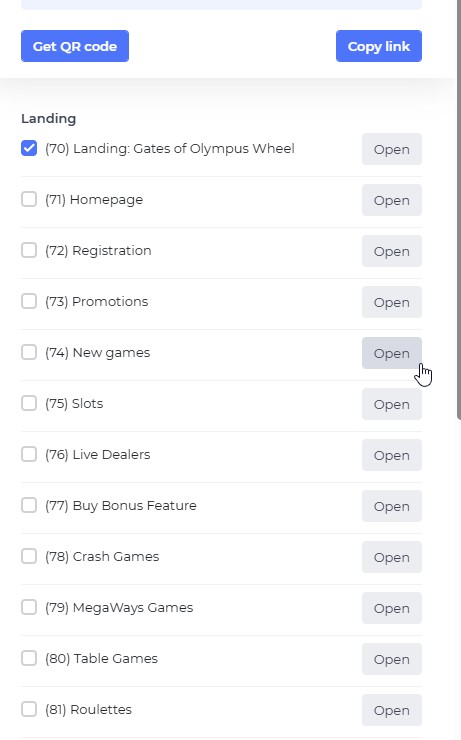Open the (71) Homepage landing
461x740 pixels.
pyautogui.click(x=392, y=200)
